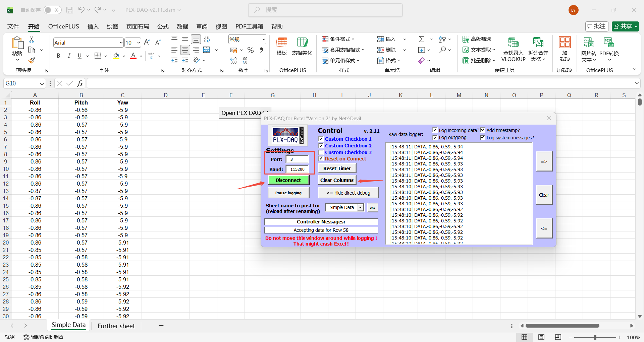Screen dimensions: 644x342
Task: Click the green Disconnect button
Action: click(x=288, y=180)
